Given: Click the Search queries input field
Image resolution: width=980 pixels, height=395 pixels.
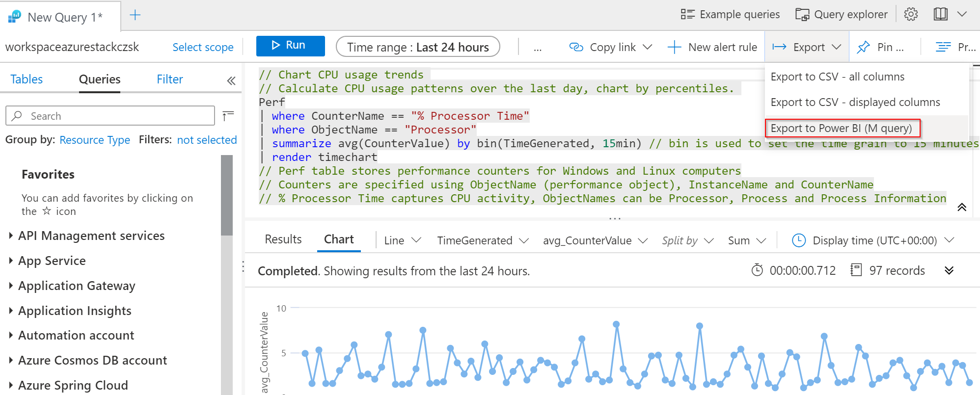Looking at the screenshot, I should 118,116.
